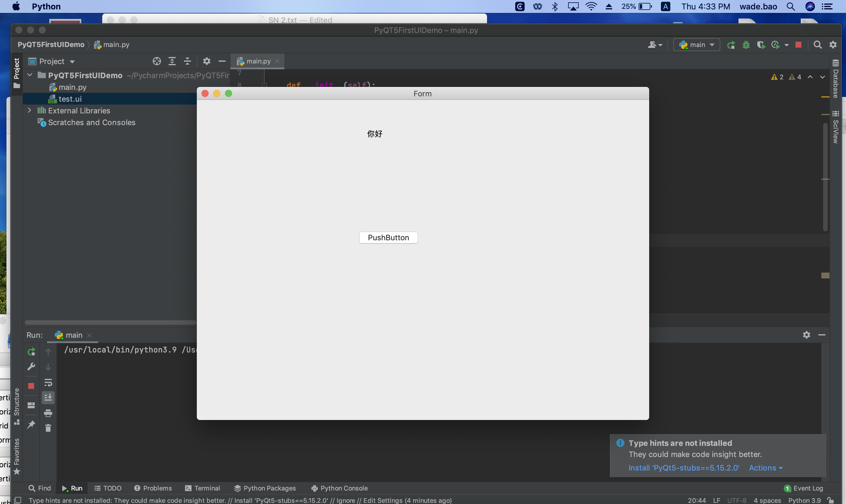This screenshot has width=846, height=504.
Task: Toggle scroll to end in Run console
Action: 48,397
